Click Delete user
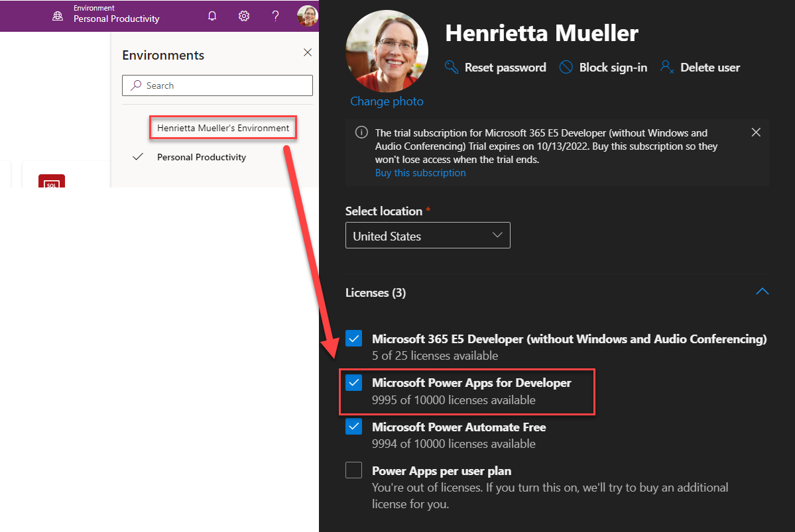Image resolution: width=795 pixels, height=532 pixels. [x=700, y=68]
